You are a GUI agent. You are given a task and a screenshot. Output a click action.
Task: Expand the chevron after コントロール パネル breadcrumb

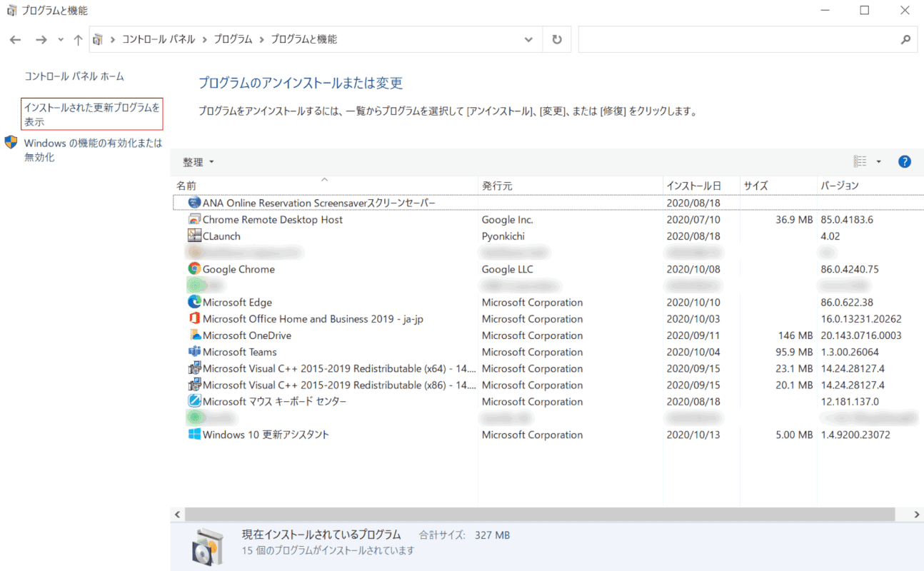(x=205, y=40)
